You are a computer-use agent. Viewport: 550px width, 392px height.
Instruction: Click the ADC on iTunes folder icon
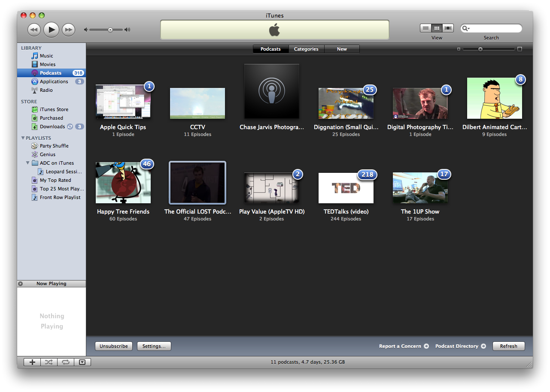pyautogui.click(x=35, y=163)
